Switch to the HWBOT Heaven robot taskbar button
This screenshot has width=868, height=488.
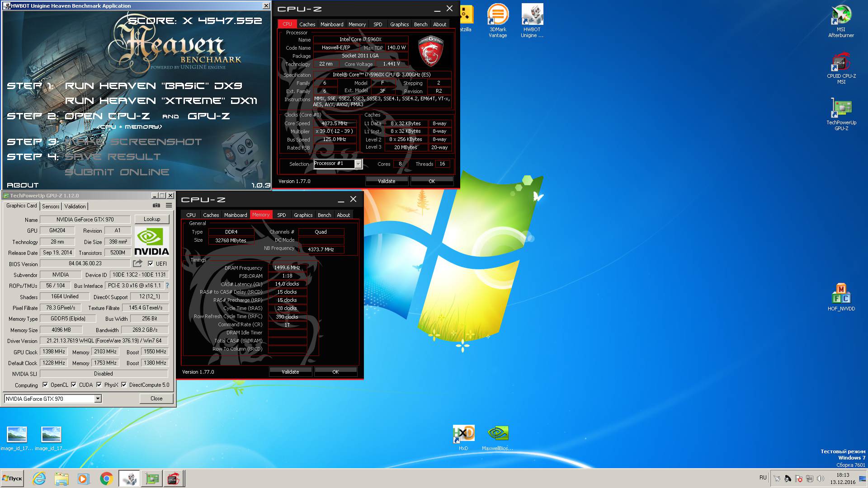129,479
